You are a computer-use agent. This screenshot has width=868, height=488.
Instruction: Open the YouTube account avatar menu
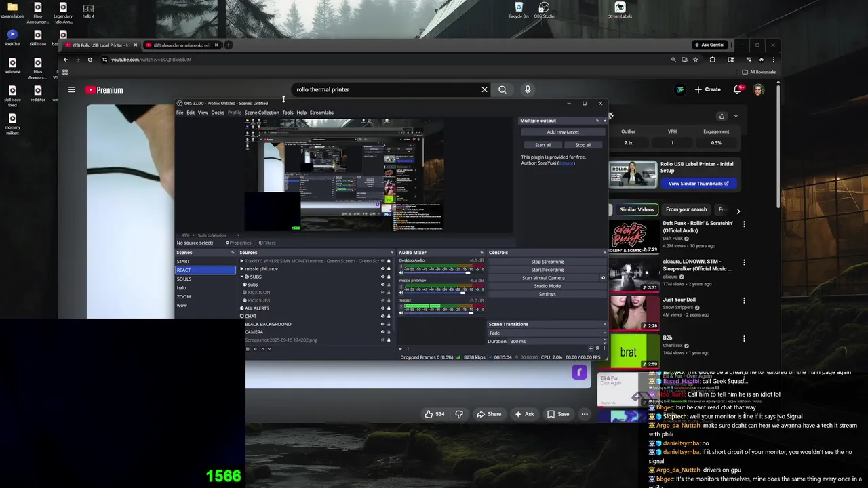pyautogui.click(x=759, y=89)
